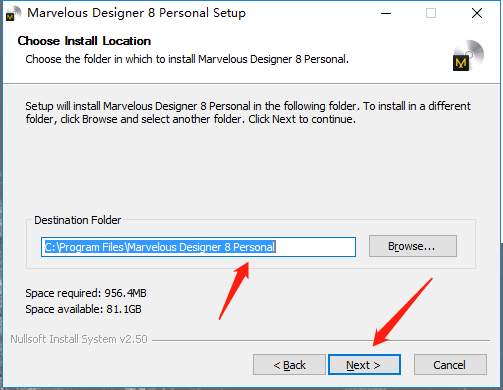The image size is (503, 390).
Task: Click the Destination Folder group label
Action: click(77, 220)
